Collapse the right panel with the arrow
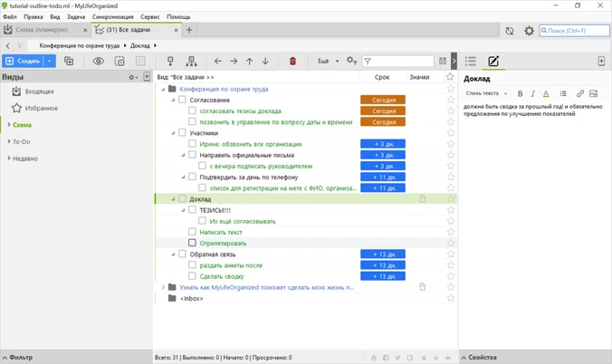The height and width of the screenshot is (364, 612). 454,61
